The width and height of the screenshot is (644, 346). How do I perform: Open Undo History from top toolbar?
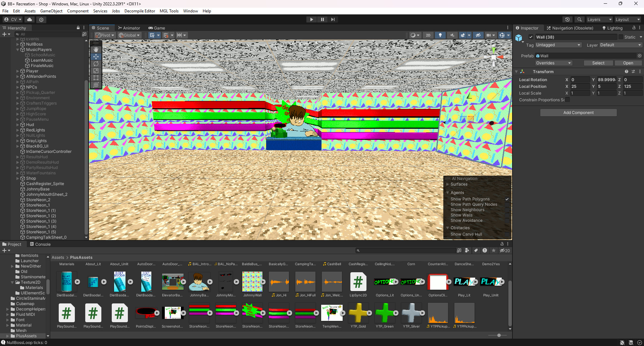567,19
